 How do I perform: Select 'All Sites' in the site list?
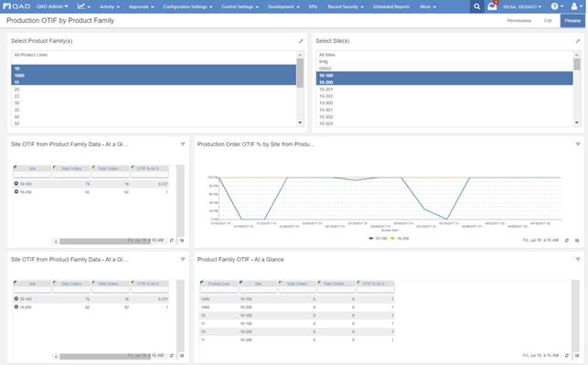coord(444,55)
